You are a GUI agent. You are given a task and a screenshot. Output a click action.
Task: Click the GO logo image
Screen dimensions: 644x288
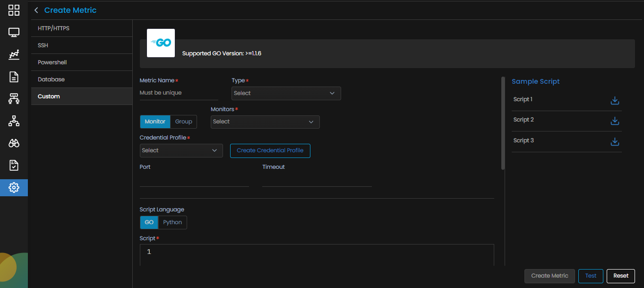(x=161, y=43)
